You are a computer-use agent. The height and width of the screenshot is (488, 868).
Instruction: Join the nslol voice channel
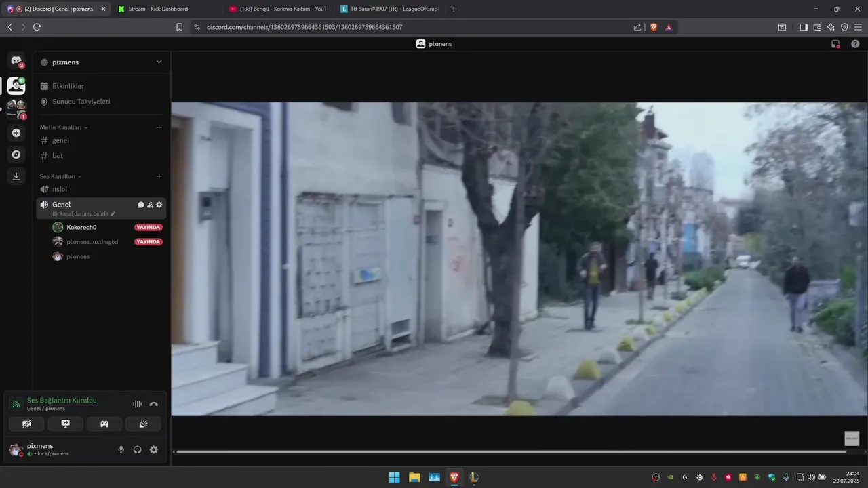tap(101, 189)
